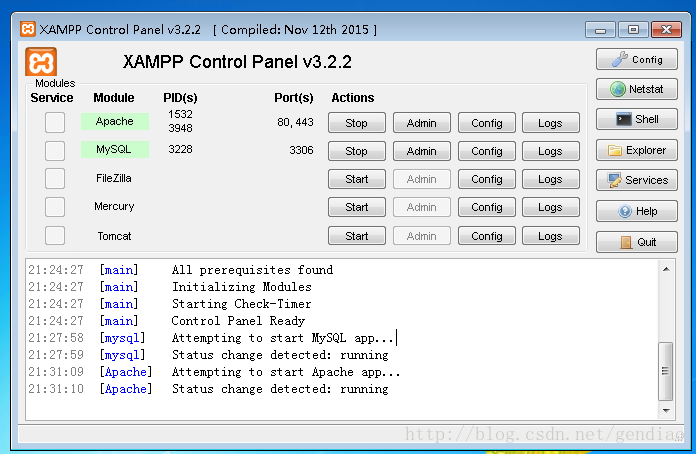Click the log scrollbar up arrow
Image resolution: width=696 pixels, height=454 pixels.
tap(666, 269)
